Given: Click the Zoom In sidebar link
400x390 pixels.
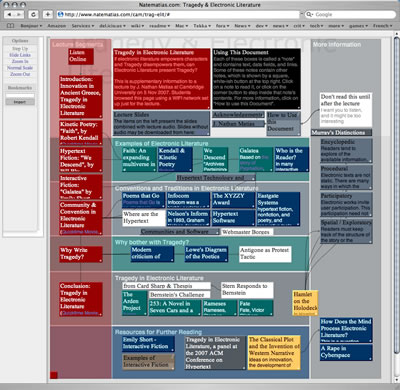Looking at the screenshot, I should [20, 61].
